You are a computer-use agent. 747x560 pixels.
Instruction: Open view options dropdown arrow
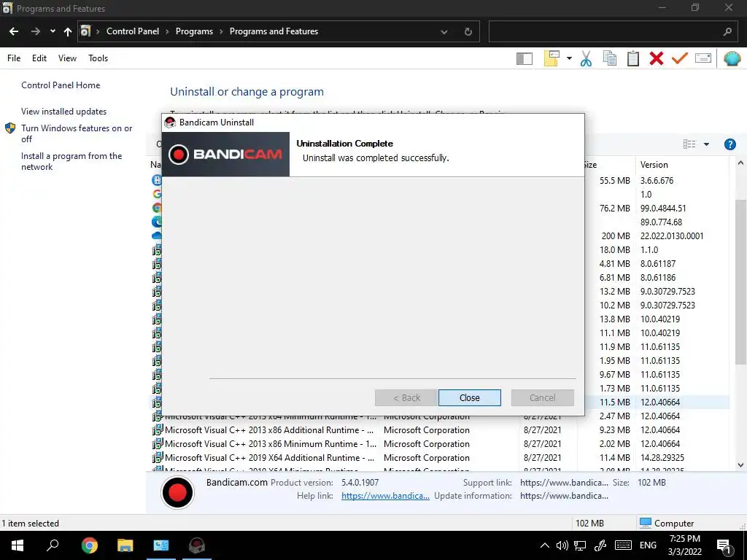click(x=706, y=144)
